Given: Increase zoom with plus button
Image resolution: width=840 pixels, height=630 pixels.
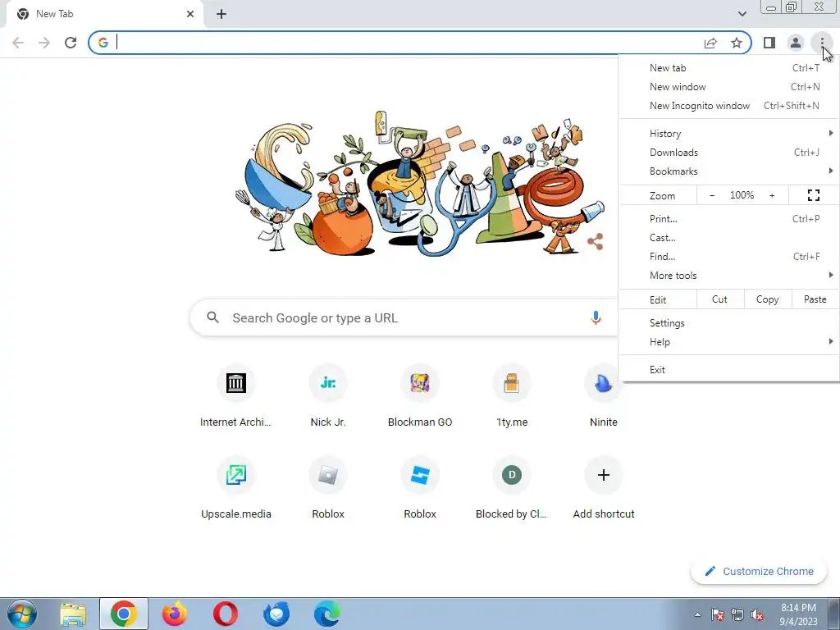Looking at the screenshot, I should [x=772, y=195].
